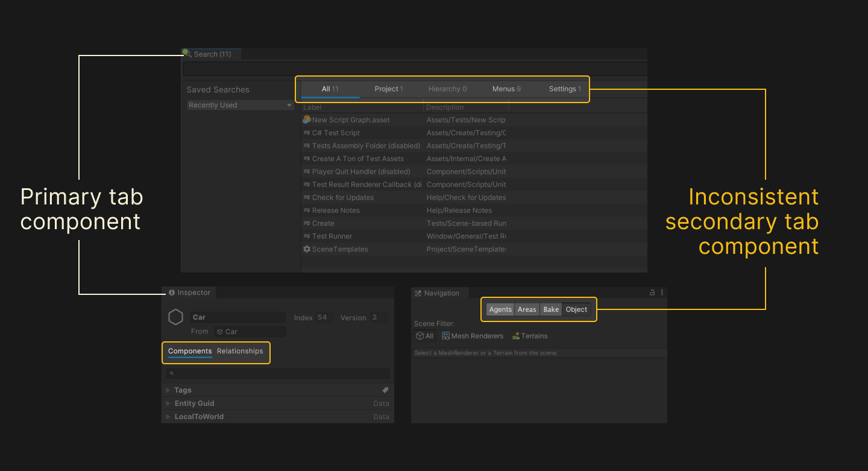Open the Agents tab in Navigation
The width and height of the screenshot is (868, 471).
(x=500, y=309)
